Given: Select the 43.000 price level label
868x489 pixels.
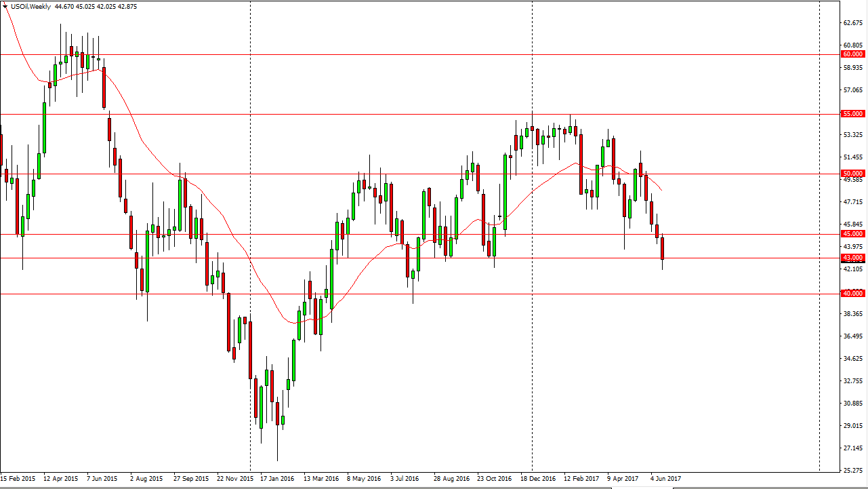Looking at the screenshot, I should coord(852,258).
